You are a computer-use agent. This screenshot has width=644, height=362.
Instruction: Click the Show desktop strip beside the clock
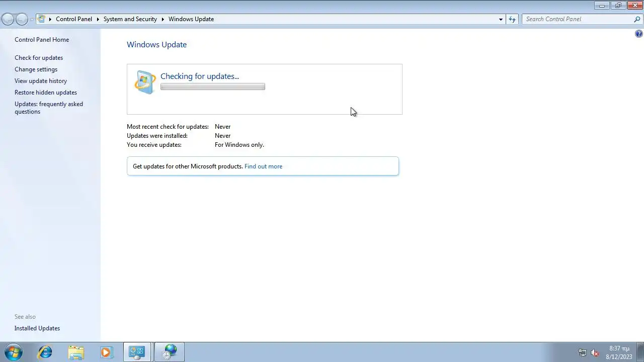(640, 352)
